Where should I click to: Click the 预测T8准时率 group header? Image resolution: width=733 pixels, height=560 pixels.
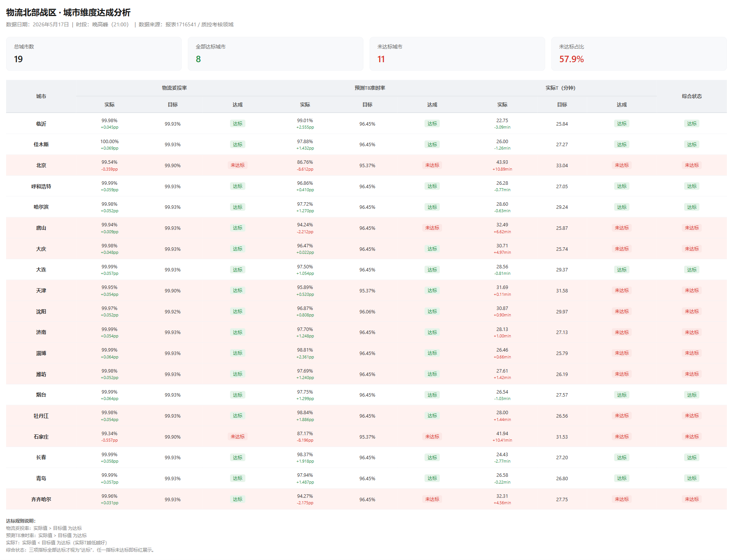point(370,88)
